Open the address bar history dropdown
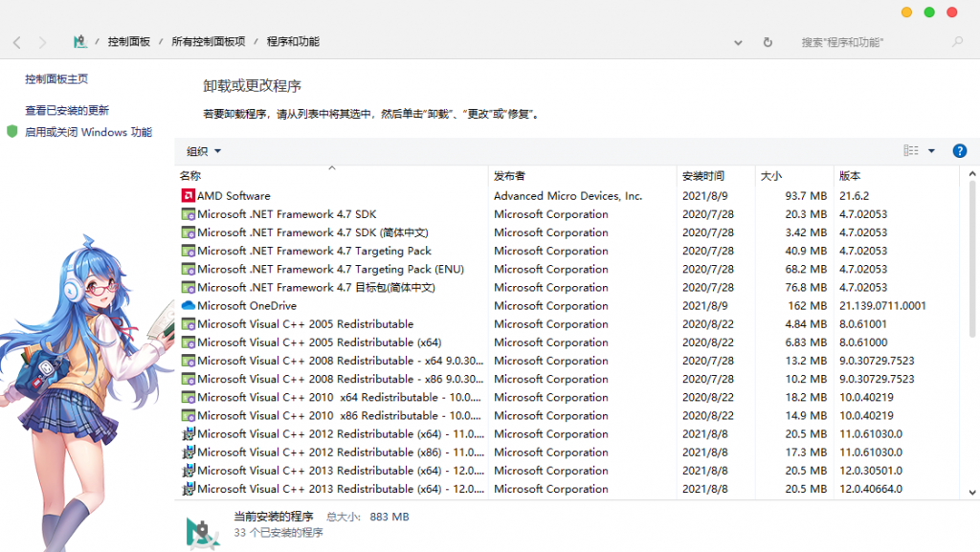980x552 pixels. coord(738,42)
